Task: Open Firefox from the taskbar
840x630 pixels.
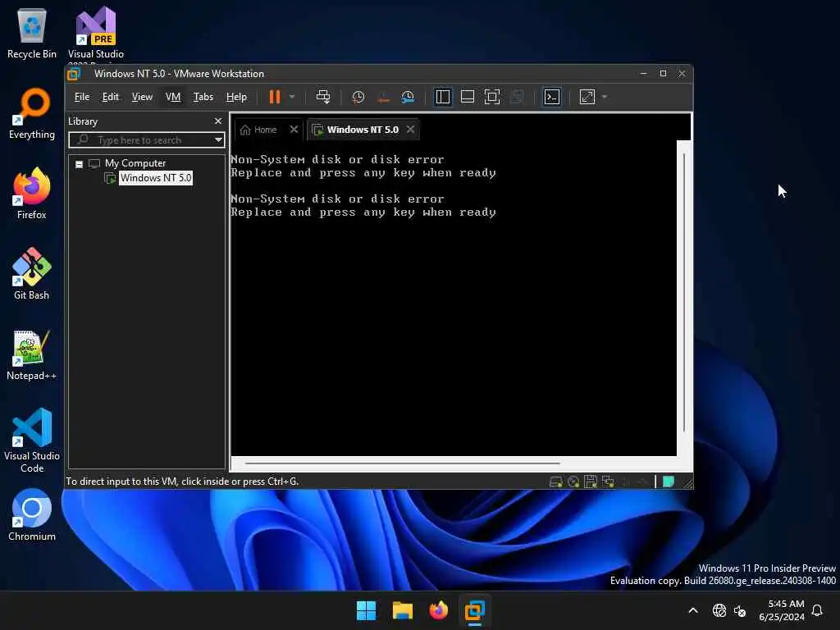Action: point(438,610)
